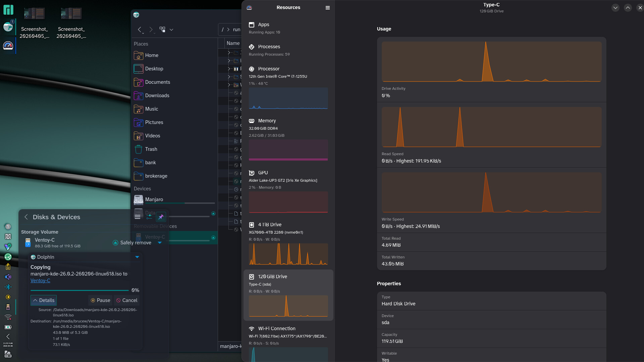Open the Trash place in Dolphin
Viewport: 644px width, 362px height.
click(151, 149)
